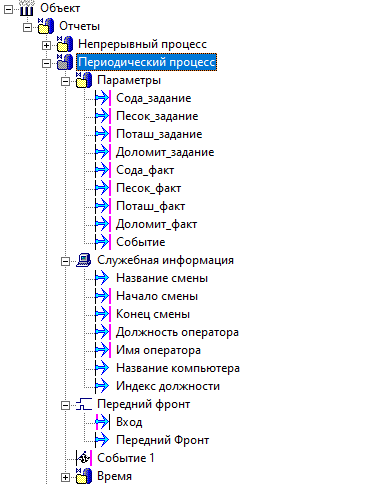Select the Объект tree label
The height and width of the screenshot is (484, 367).
(60, 8)
